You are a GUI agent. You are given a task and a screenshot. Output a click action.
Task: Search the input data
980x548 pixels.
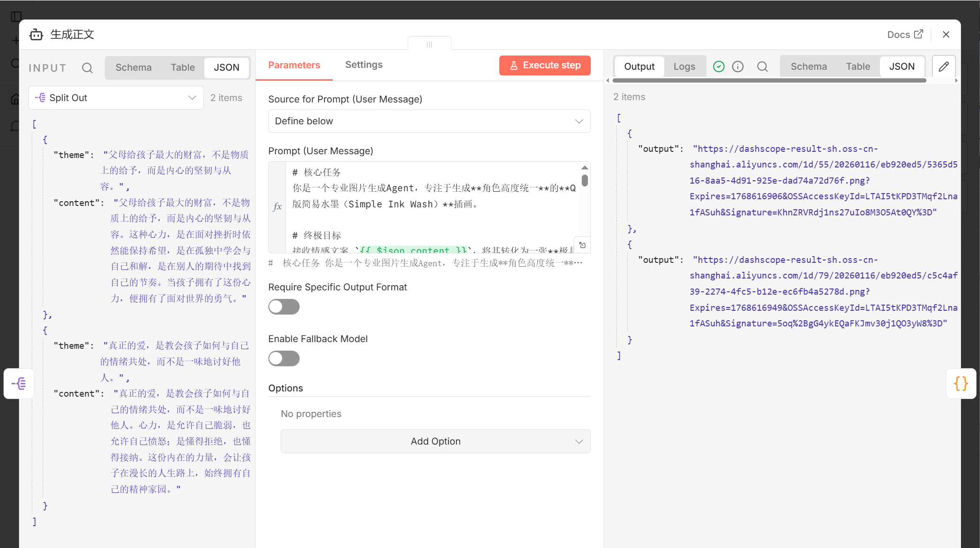coord(87,68)
